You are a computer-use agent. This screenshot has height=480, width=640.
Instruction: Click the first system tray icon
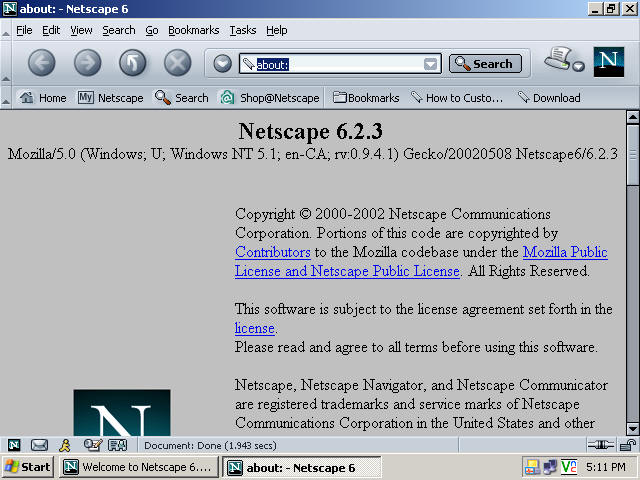(x=532, y=467)
